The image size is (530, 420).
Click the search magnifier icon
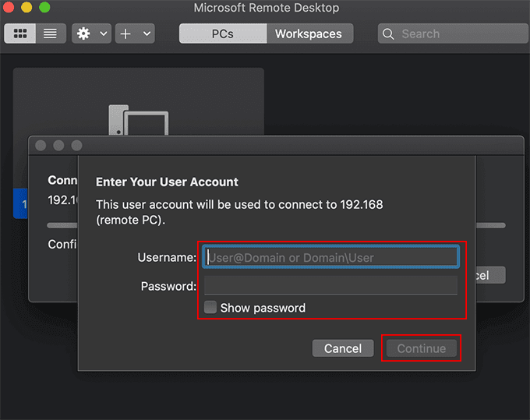pyautogui.click(x=388, y=34)
